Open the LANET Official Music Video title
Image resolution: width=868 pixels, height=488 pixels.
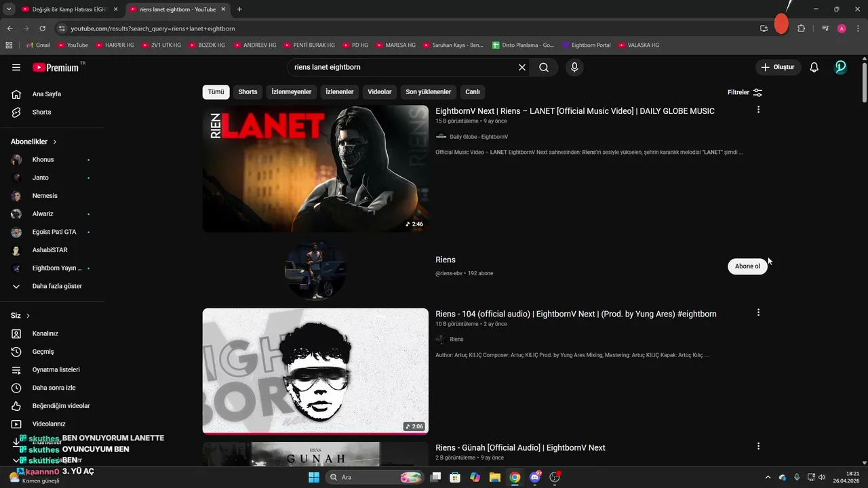pyautogui.click(x=575, y=111)
